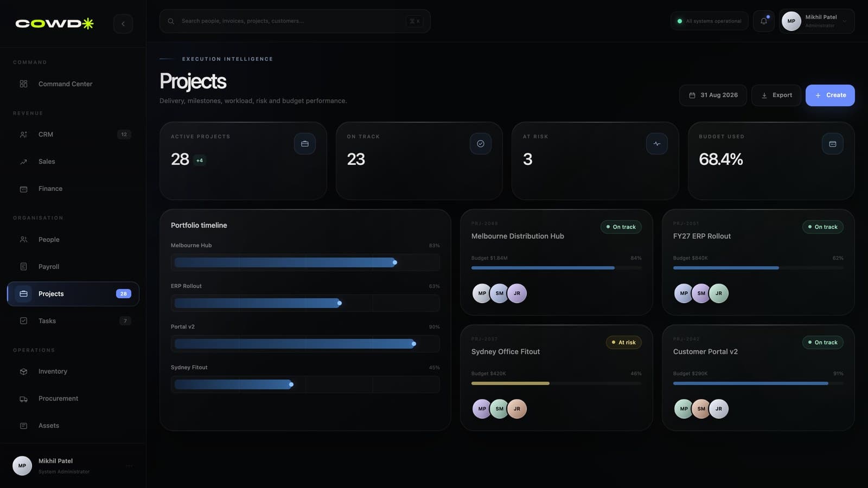868x488 pixels.
Task: Click the Create button
Action: 830,95
